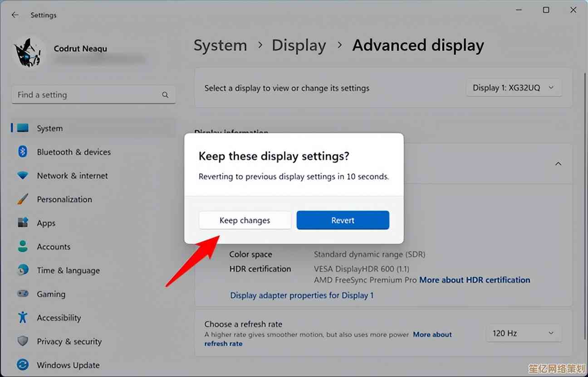
Task: Click the Gaming controller icon
Action: tap(23, 294)
